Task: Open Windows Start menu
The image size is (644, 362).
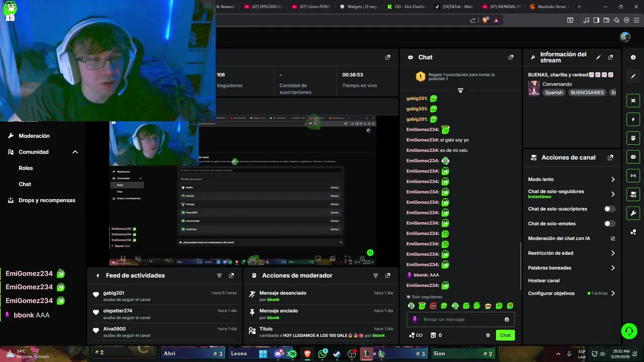Action: click(x=263, y=354)
